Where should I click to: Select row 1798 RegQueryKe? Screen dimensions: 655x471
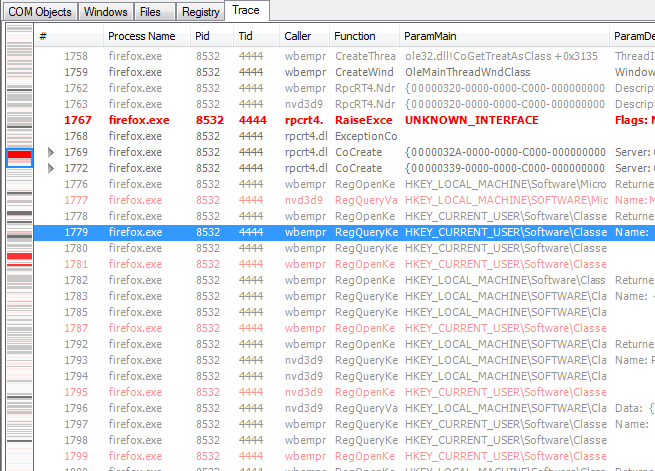tap(344, 440)
